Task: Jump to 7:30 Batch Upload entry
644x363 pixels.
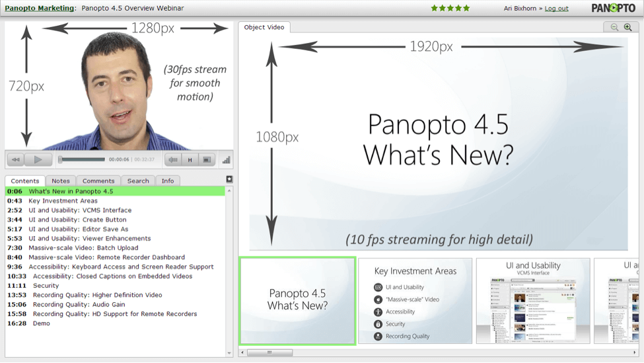Action: (115, 248)
